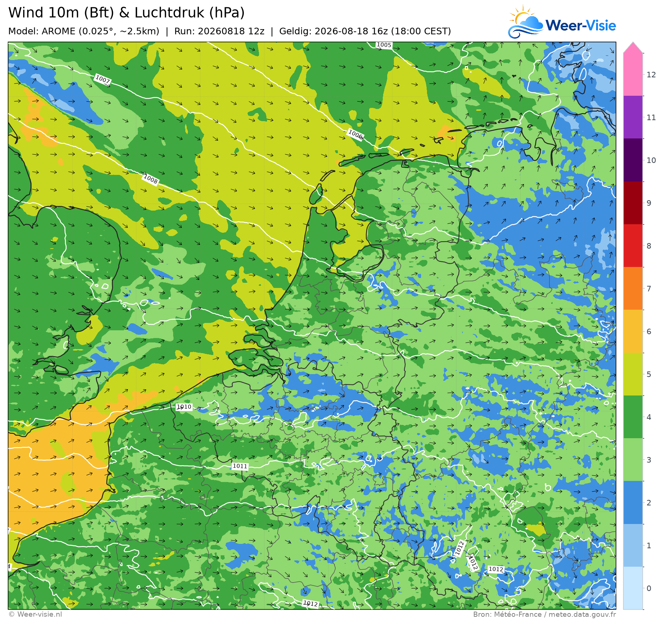The image size is (672, 619).
Task: Click the Météo-France source attribution text
Action: pyautogui.click(x=545, y=614)
